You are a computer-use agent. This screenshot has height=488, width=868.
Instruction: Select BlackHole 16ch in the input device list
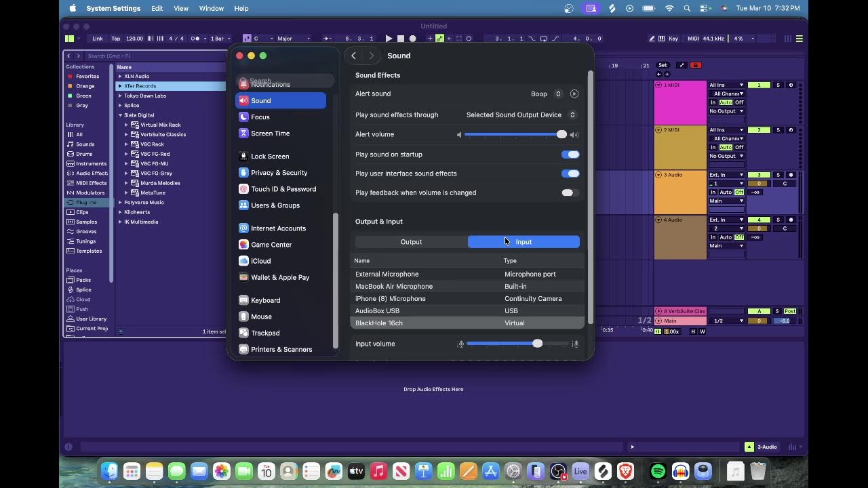point(467,323)
